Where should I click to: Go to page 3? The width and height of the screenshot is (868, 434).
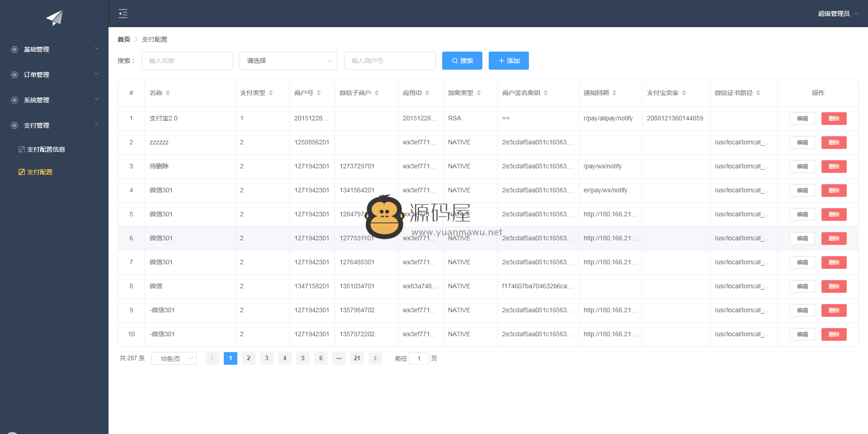click(267, 358)
